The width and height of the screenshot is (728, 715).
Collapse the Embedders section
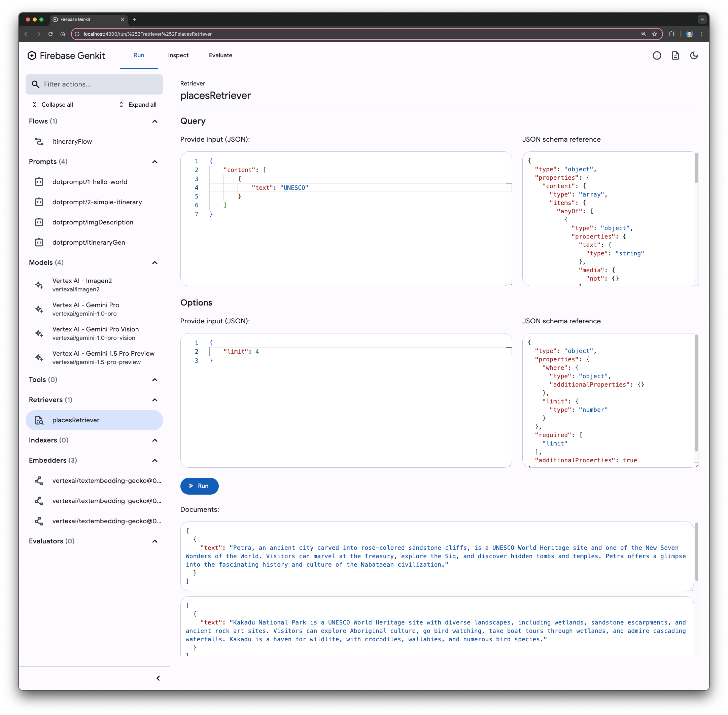coord(155,460)
